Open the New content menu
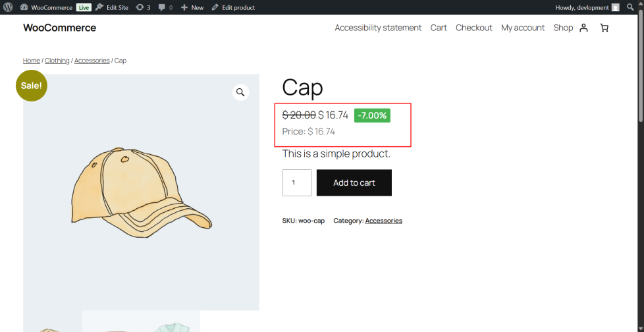Viewport: 644px width, 332px height. click(x=192, y=7)
